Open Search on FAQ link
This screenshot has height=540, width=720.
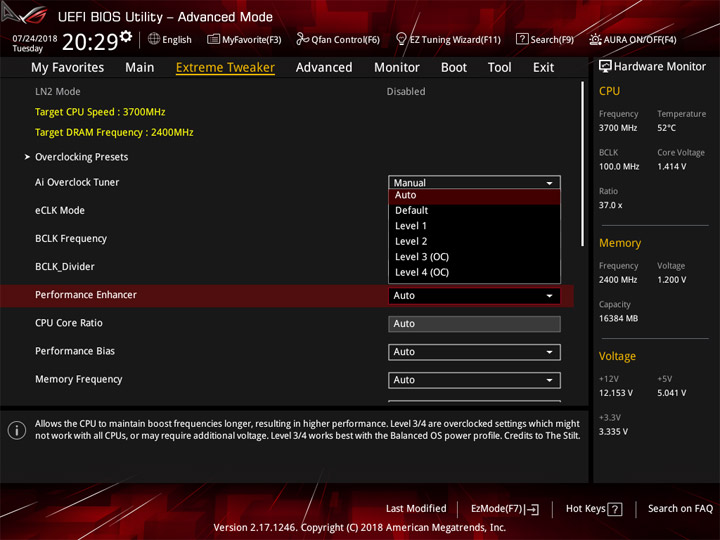680,509
